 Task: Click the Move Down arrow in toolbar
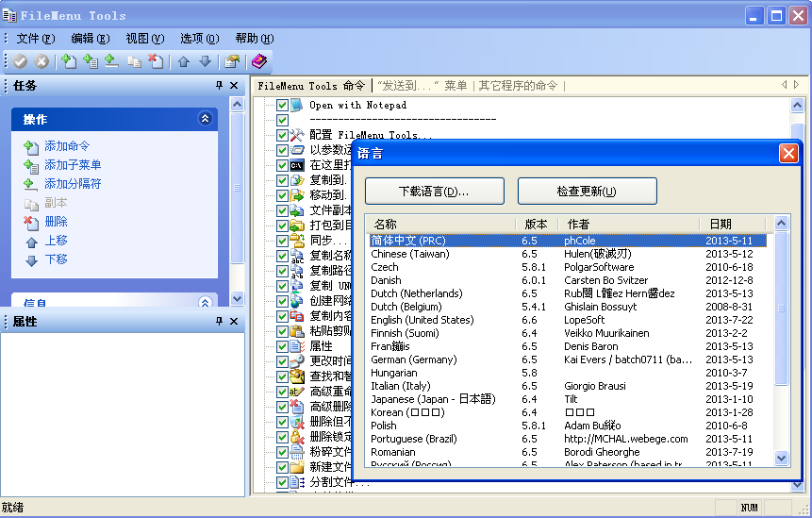point(205,61)
